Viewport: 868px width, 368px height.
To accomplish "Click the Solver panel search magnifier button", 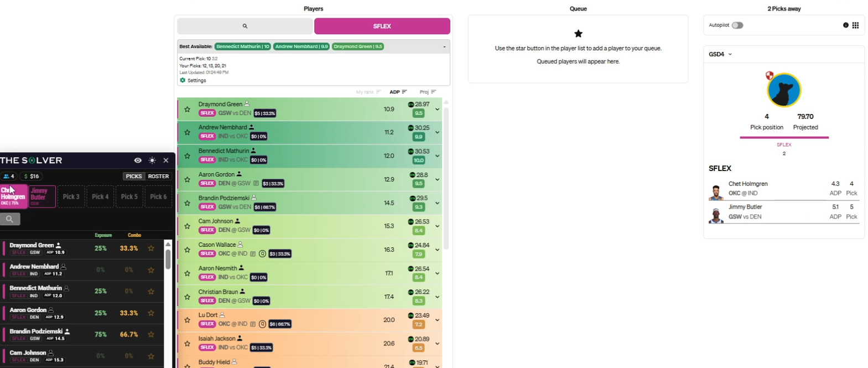I will (10, 219).
